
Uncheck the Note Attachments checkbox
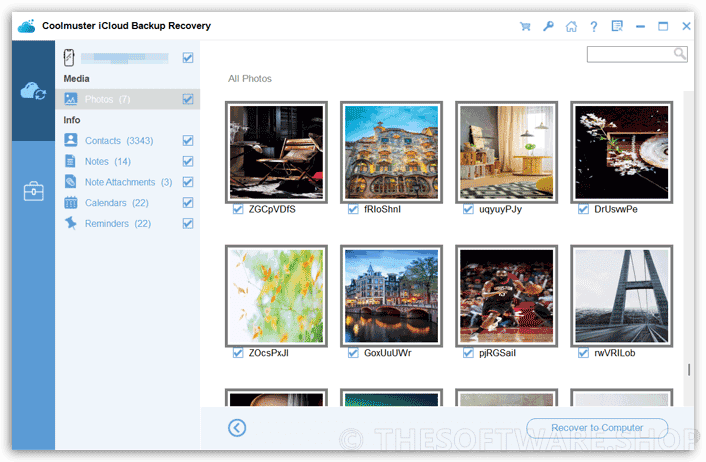(188, 182)
